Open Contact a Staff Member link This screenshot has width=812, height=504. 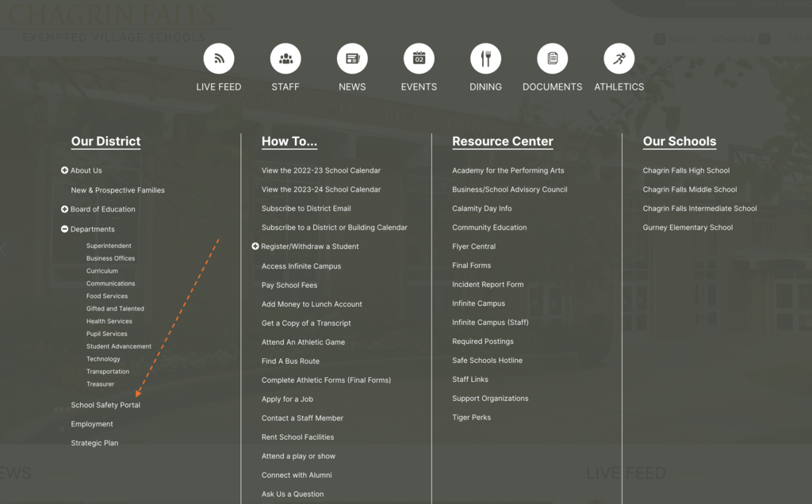(302, 418)
